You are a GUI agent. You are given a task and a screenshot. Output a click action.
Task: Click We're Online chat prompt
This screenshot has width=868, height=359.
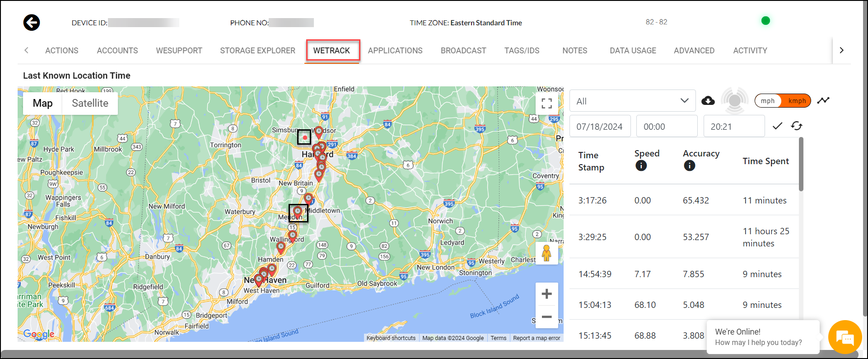(x=763, y=337)
